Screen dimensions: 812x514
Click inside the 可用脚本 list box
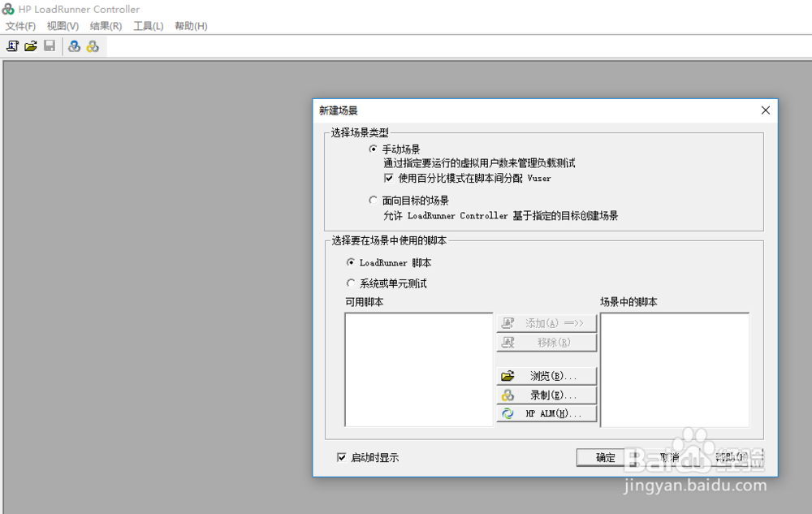click(x=419, y=369)
